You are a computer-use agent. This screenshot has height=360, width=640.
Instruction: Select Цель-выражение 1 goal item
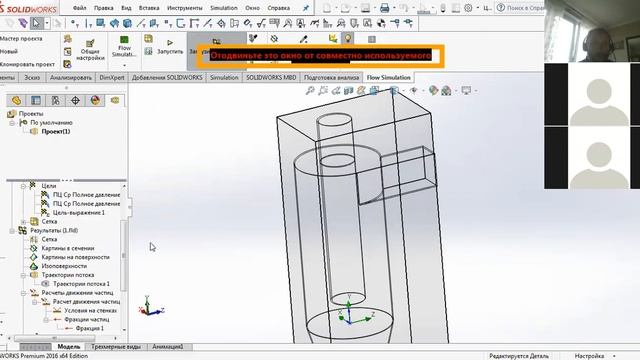click(78, 213)
